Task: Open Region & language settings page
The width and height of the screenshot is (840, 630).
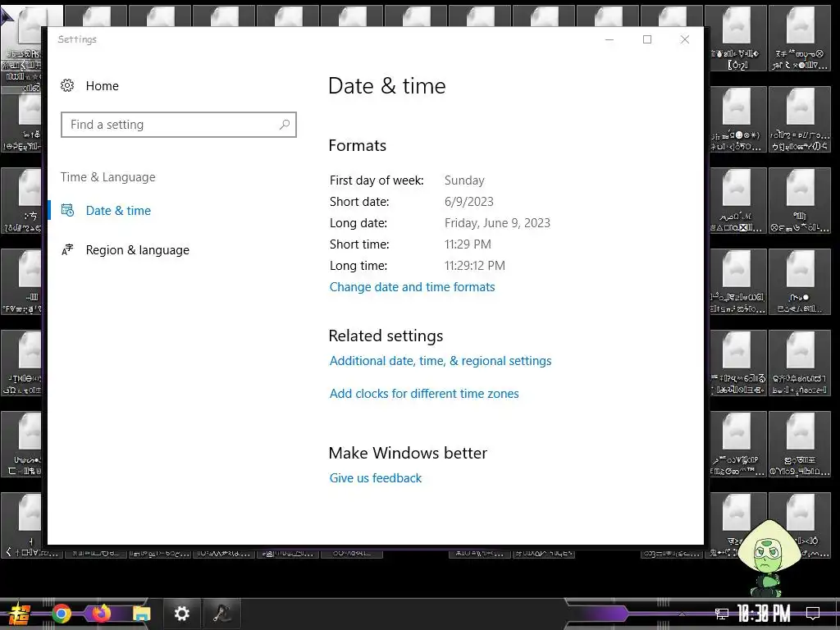Action: [137, 250]
